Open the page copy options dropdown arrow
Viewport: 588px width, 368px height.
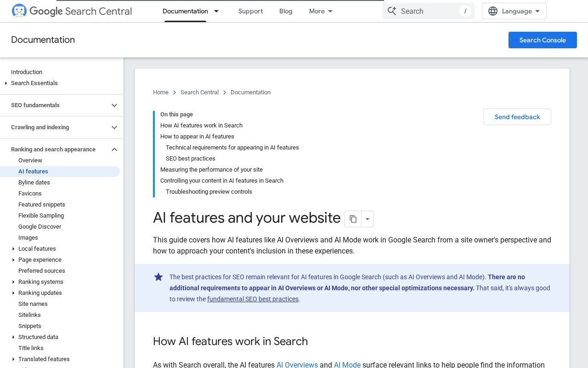[367, 219]
